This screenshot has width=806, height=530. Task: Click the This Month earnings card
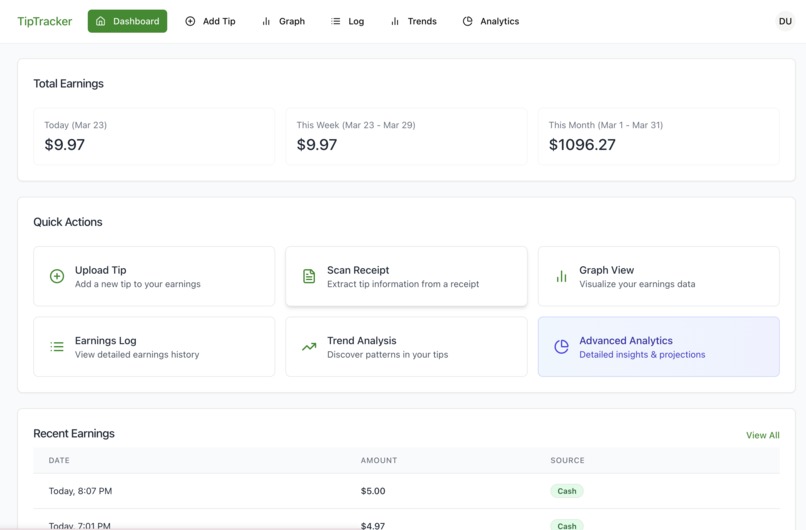(x=658, y=136)
